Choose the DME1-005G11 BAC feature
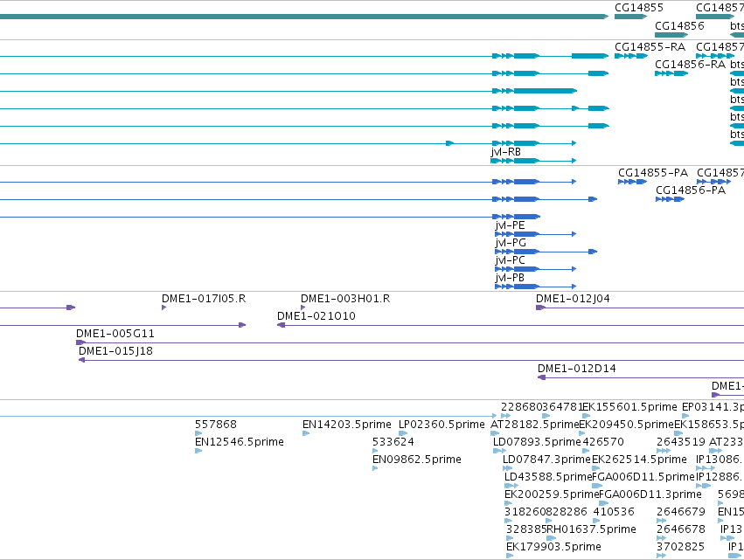The height and width of the screenshot is (560, 744). (x=410, y=342)
